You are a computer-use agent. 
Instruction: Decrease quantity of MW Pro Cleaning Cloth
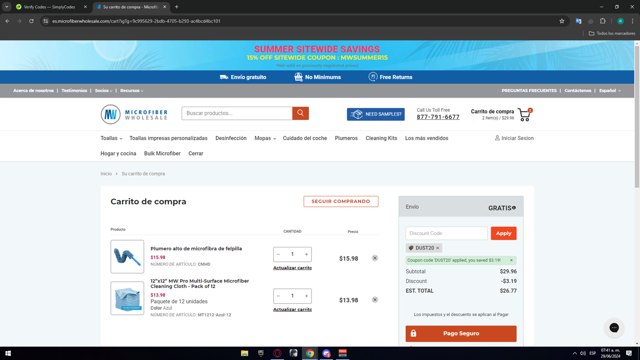point(278,296)
